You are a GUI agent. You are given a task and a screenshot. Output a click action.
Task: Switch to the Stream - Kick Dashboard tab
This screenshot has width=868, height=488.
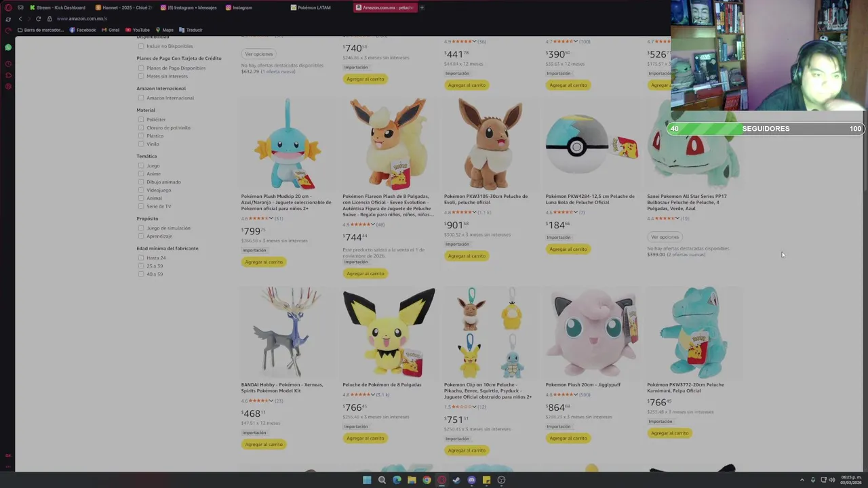tap(58, 7)
